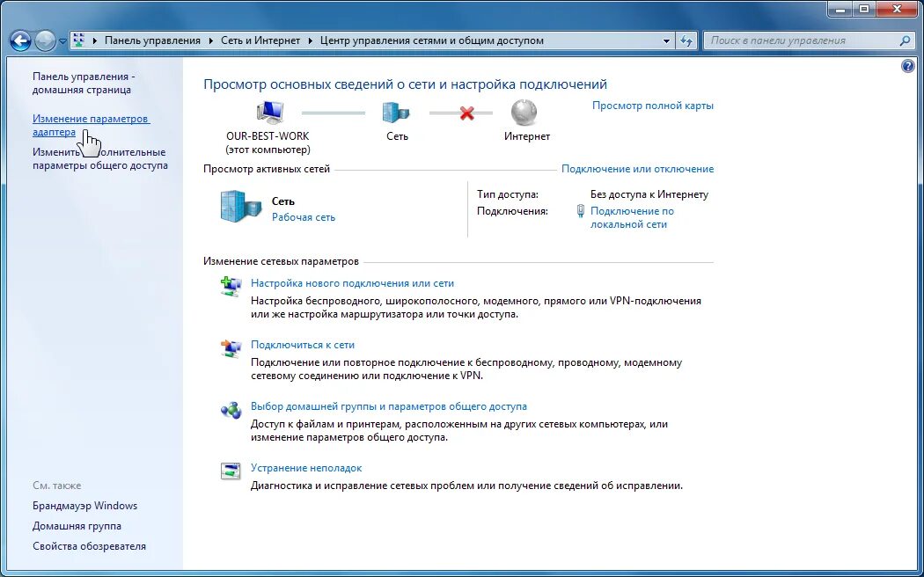Click the OUR-BEST-WORK computer icon
924x577 pixels.
(268, 113)
